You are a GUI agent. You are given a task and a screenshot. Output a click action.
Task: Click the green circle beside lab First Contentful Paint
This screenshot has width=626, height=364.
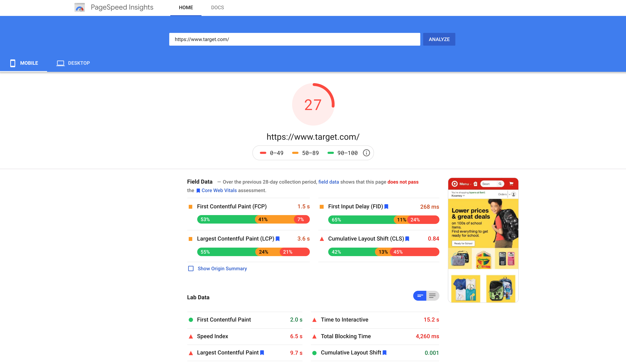tap(191, 320)
